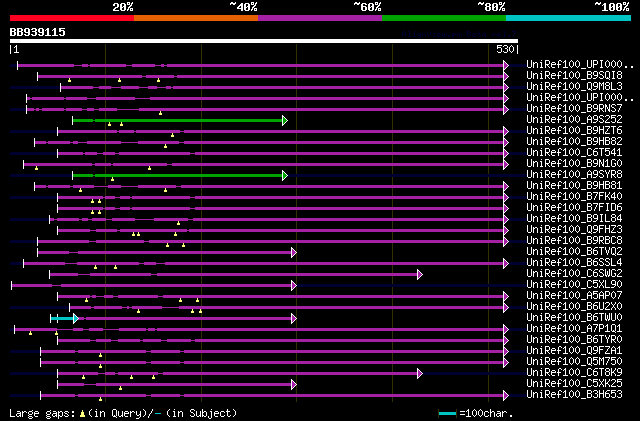Select the UniRef100_B6TYR0 label
The height and width of the screenshot is (421, 640).
(574, 340)
